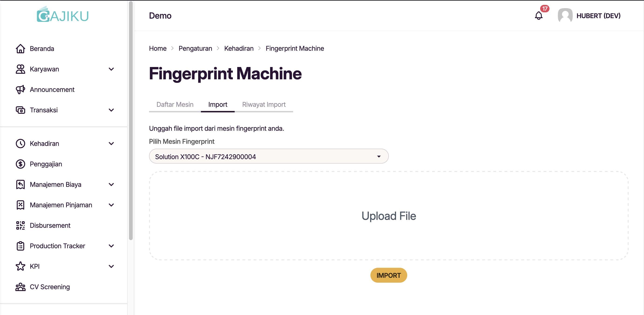Select the Kehadiran clock icon
This screenshot has width=644, height=315.
point(20,143)
